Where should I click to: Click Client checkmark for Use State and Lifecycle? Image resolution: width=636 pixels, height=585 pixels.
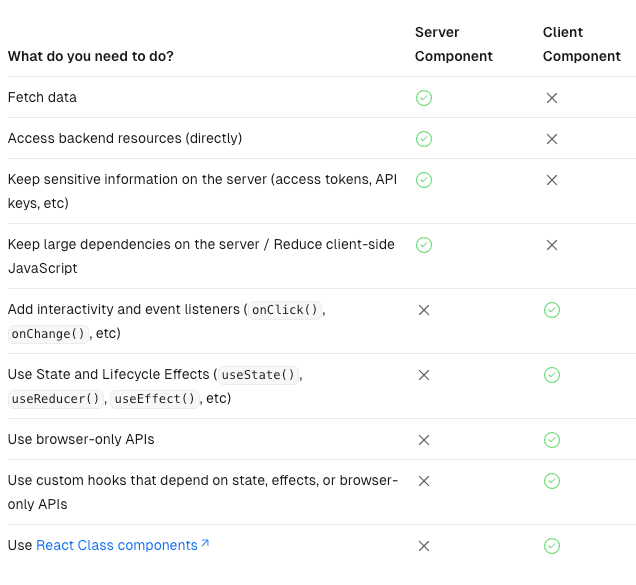552,375
